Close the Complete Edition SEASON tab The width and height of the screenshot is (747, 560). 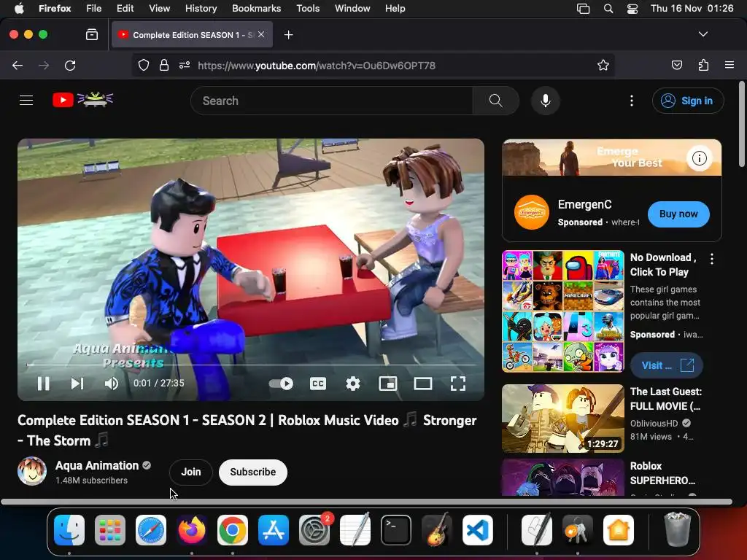tap(261, 34)
